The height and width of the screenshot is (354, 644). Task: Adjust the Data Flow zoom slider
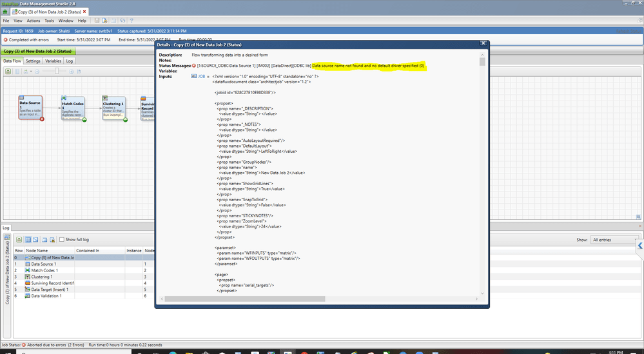pos(57,72)
